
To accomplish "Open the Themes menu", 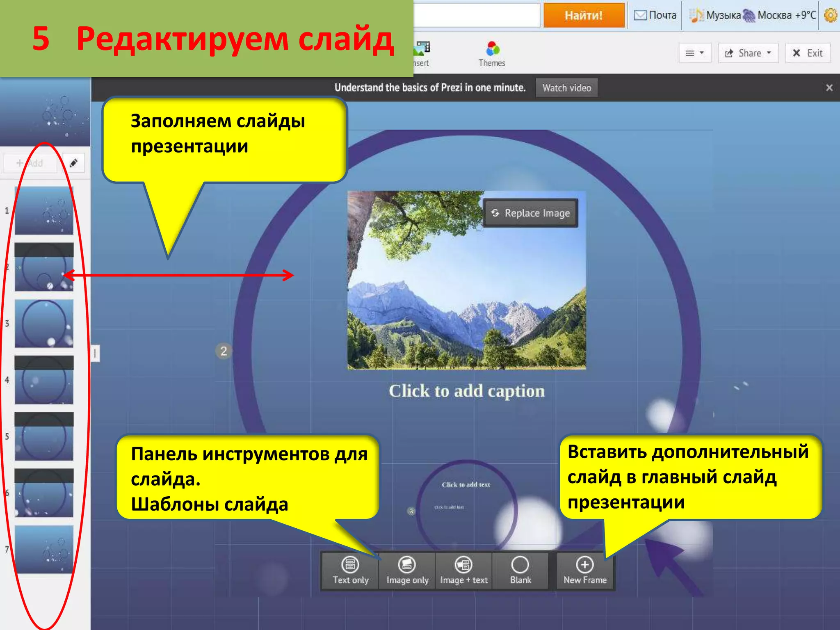I will (492, 54).
